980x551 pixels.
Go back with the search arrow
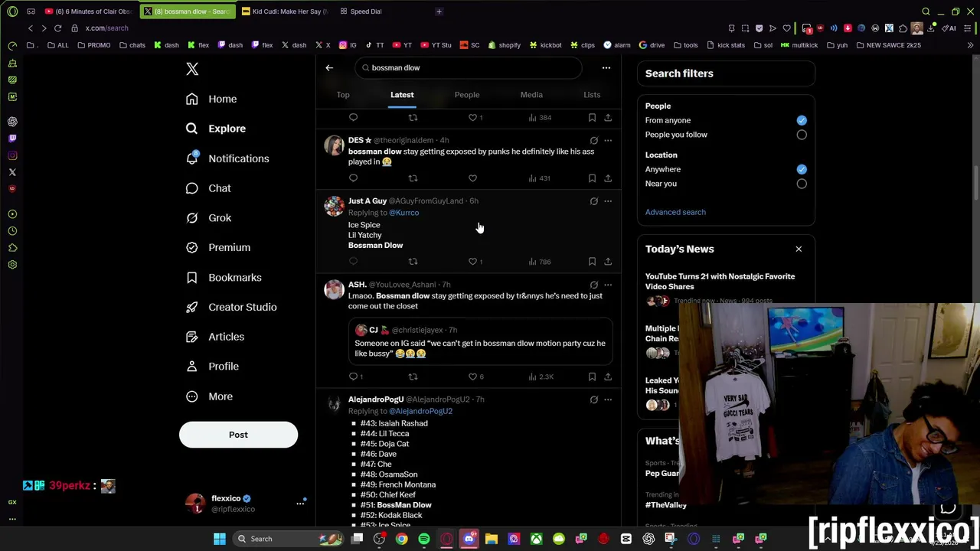tap(329, 67)
